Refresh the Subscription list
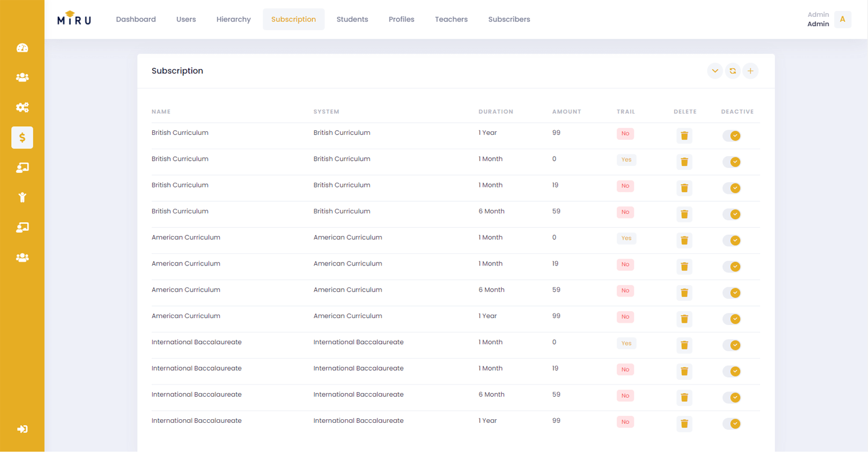Image resolution: width=868 pixels, height=454 pixels. pyautogui.click(x=733, y=71)
